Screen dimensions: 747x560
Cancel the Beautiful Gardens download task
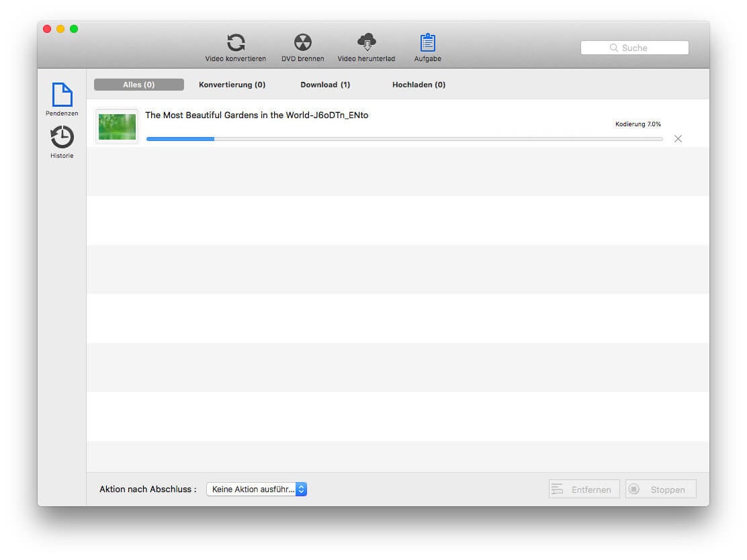(678, 138)
